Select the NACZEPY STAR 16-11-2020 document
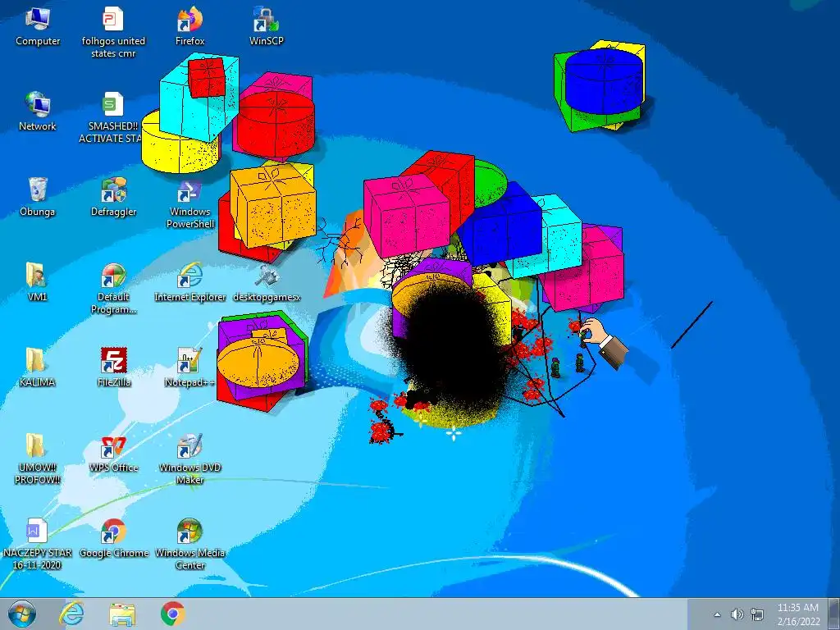This screenshot has height=630, width=840. (37, 543)
